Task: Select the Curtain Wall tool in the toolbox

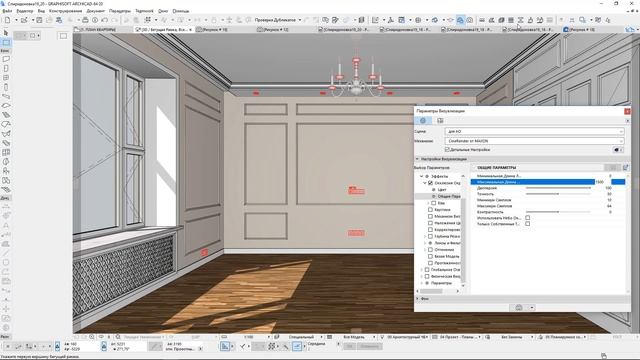Action: [6, 153]
